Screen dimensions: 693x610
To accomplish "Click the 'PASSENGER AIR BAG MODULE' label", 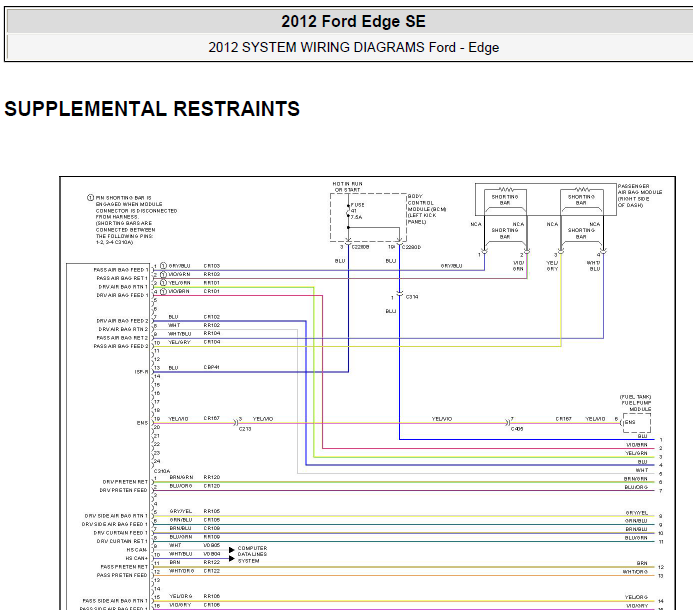I will 640,195.
